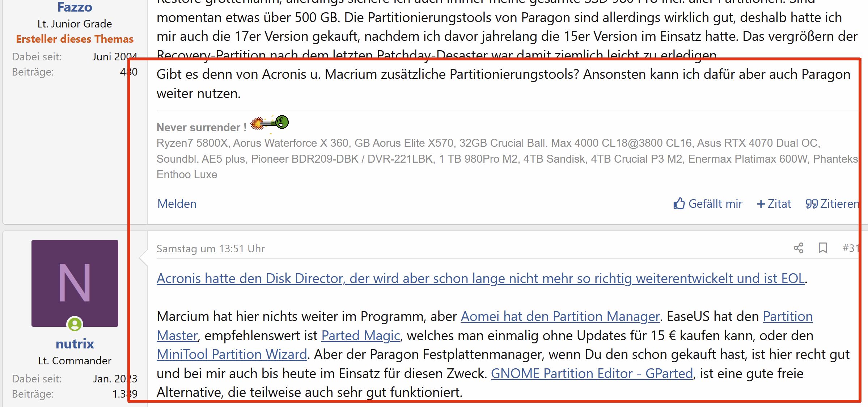
Task: Follow the Aomei Partition Manager link
Action: coord(560,316)
